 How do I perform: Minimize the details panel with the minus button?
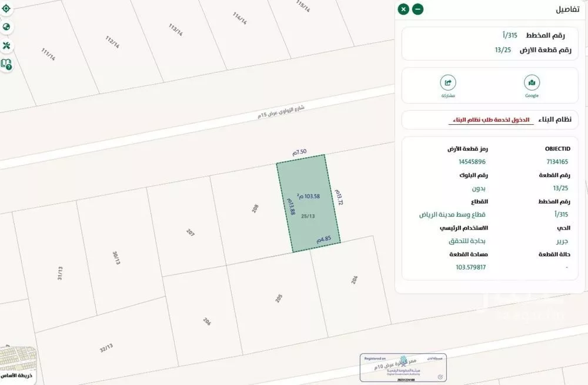(417, 9)
